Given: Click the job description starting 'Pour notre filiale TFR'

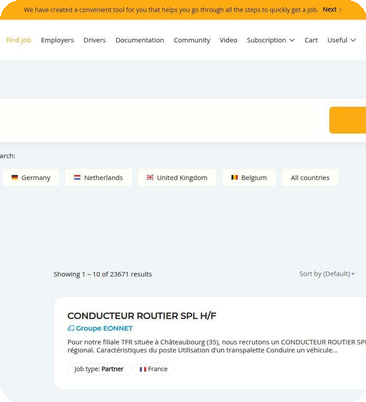Looking at the screenshot, I should [x=216, y=346].
